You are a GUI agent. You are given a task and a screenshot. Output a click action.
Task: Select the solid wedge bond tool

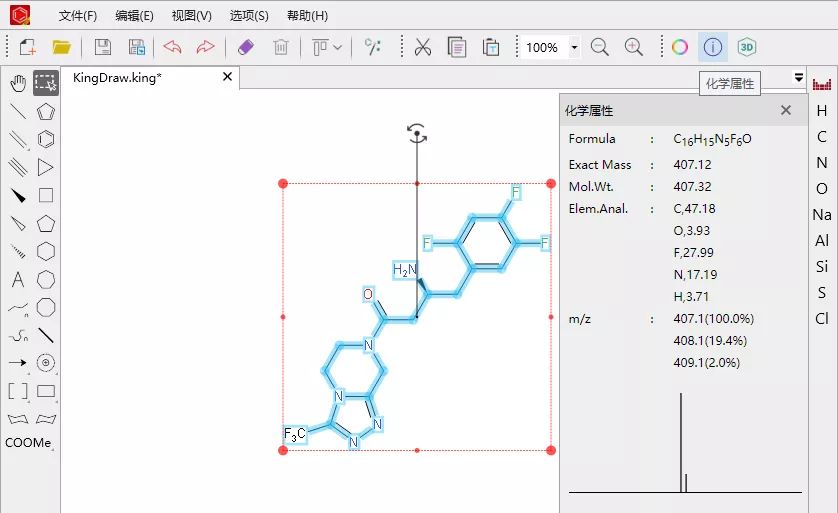point(17,196)
